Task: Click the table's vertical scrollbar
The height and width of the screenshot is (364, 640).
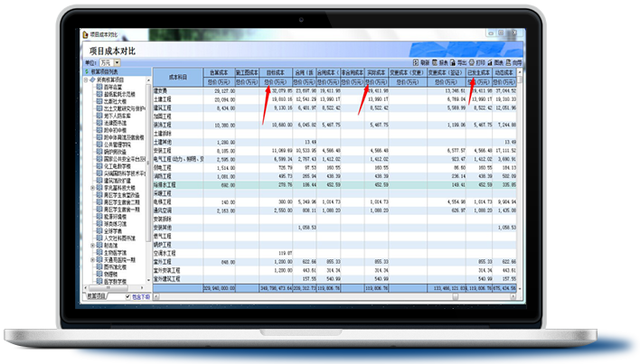Action: 520,181
